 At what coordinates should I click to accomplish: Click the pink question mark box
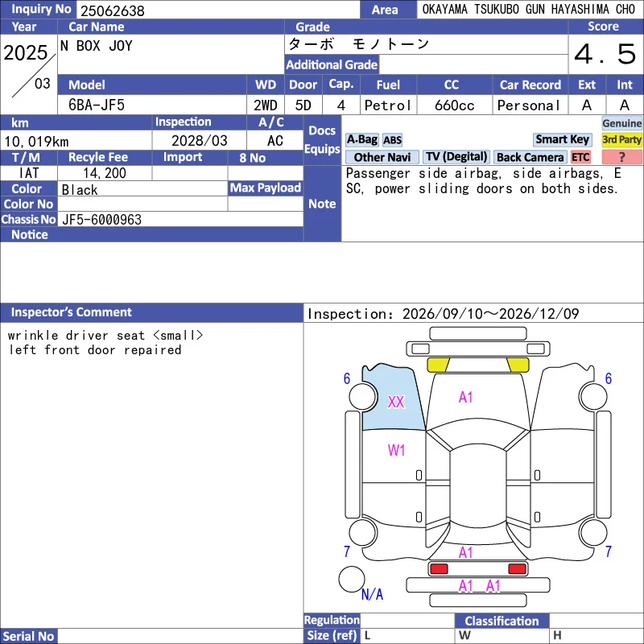click(x=621, y=157)
